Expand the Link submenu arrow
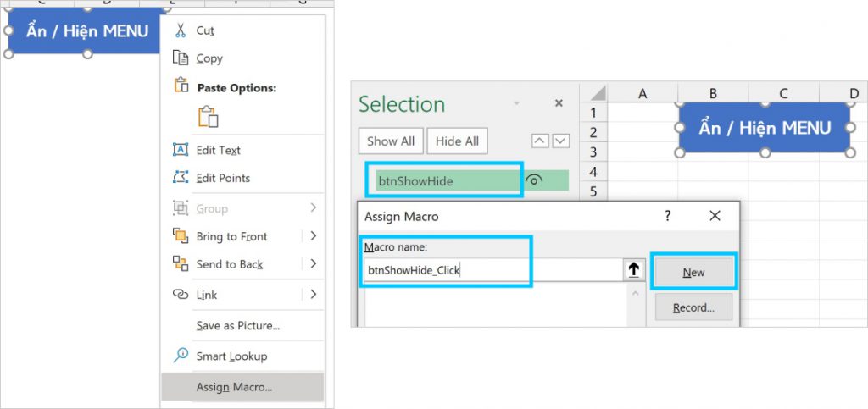The width and height of the screenshot is (868, 409). [313, 295]
